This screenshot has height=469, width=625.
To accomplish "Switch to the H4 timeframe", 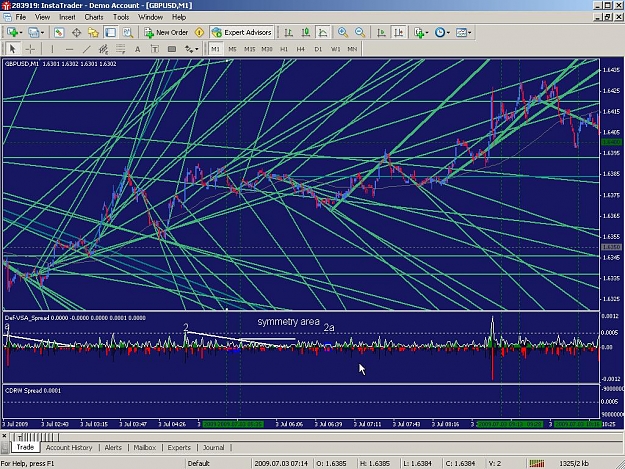I will (301, 49).
